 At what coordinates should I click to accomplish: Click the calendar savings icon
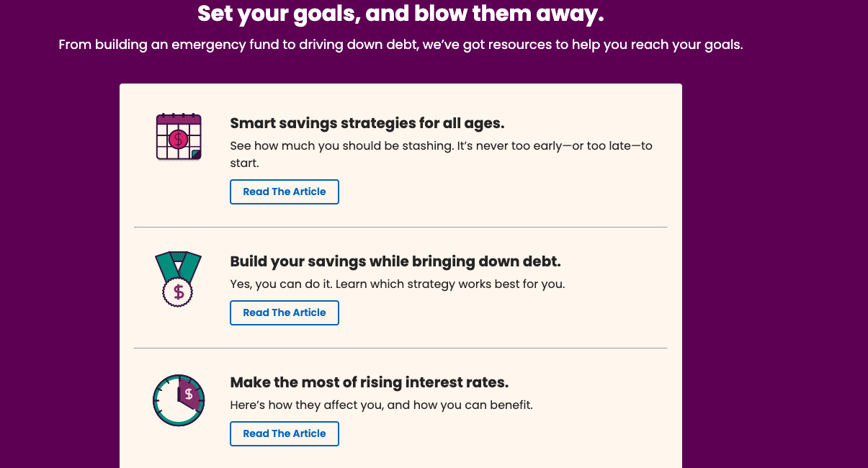click(x=179, y=137)
